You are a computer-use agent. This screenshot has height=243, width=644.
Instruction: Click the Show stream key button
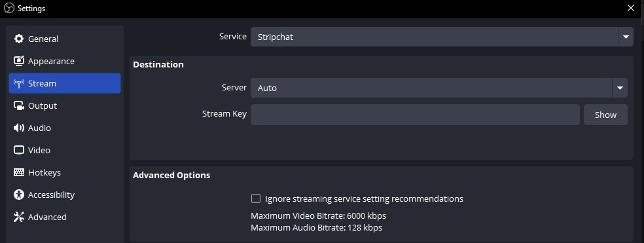pos(605,115)
